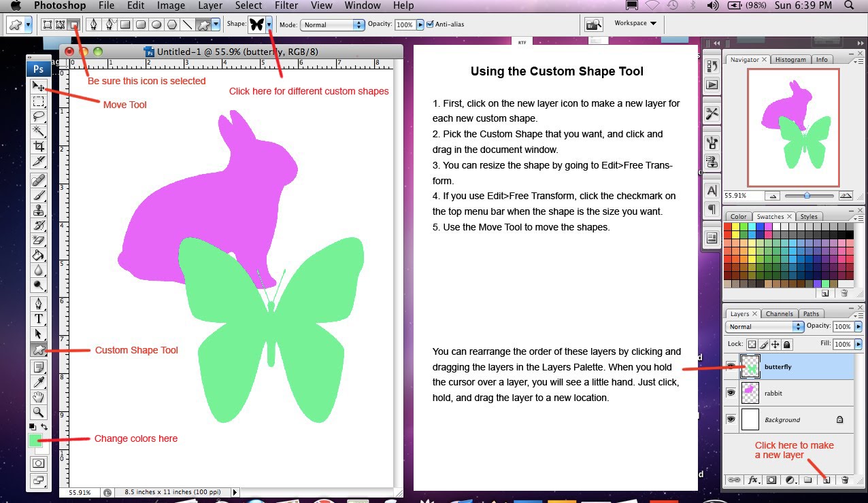This screenshot has width=868, height=503.
Task: Select the Move tool
Action: pyautogui.click(x=39, y=86)
